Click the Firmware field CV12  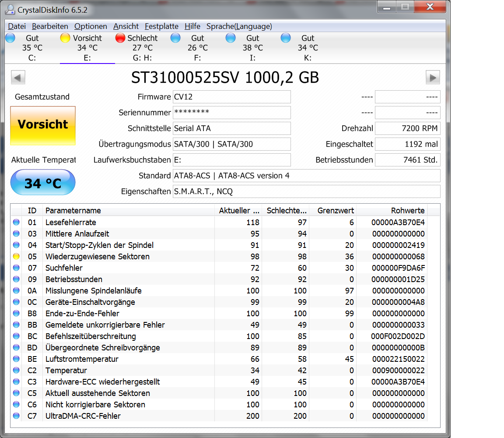coord(232,97)
